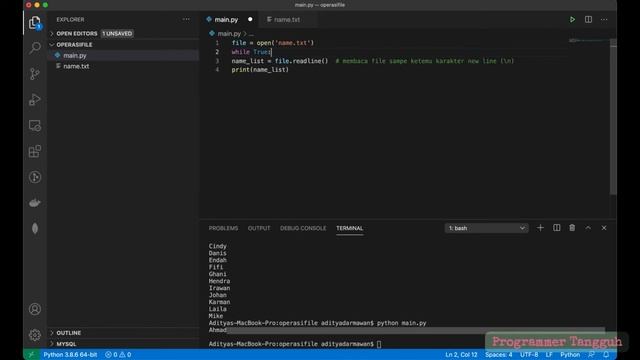The height and width of the screenshot is (360, 640).
Task: Click the minimap in the editor
Action: (589, 41)
